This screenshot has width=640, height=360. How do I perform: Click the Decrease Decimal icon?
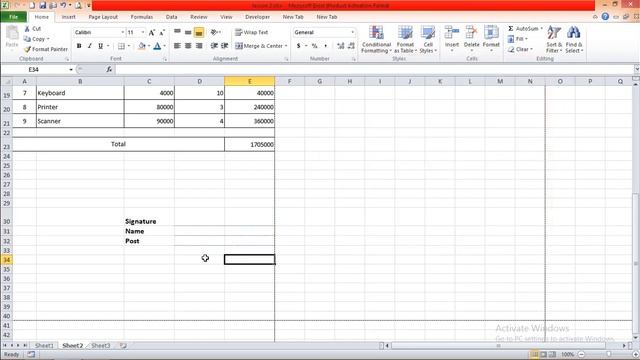[x=351, y=46]
